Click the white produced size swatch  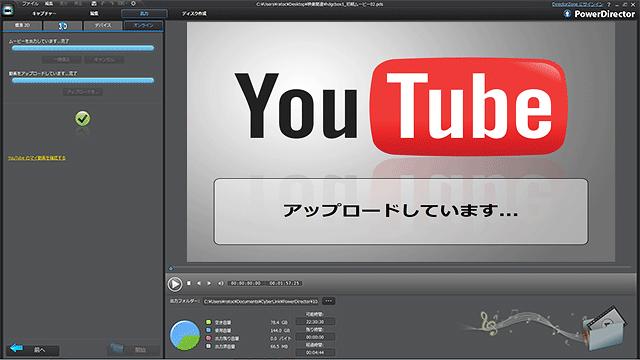tap(209, 346)
